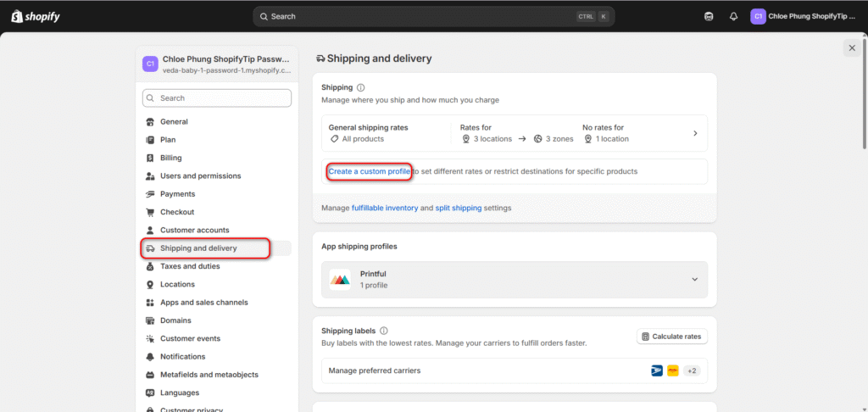Click the Shipping and delivery truck icon in sidebar
The image size is (868, 412).
point(149,248)
